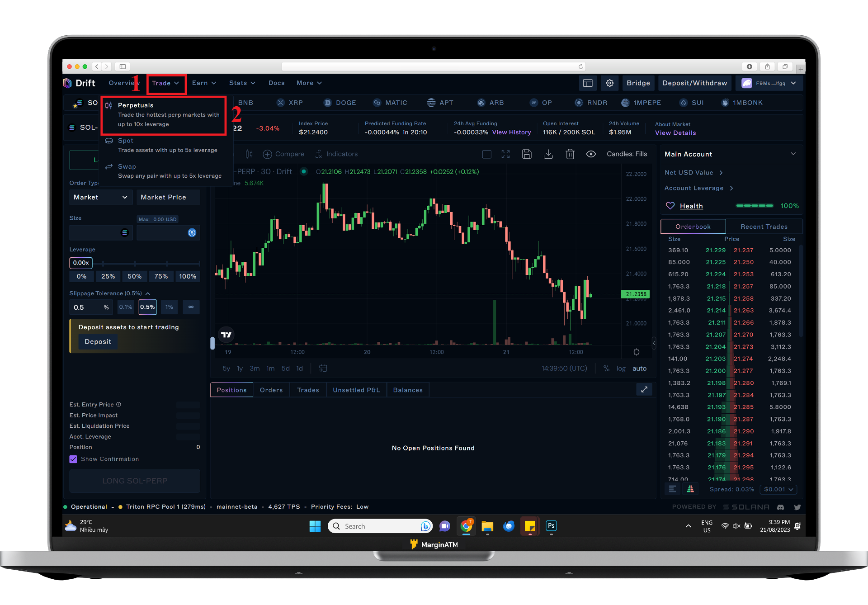
Task: Open Compare symbol tool
Action: (283, 154)
